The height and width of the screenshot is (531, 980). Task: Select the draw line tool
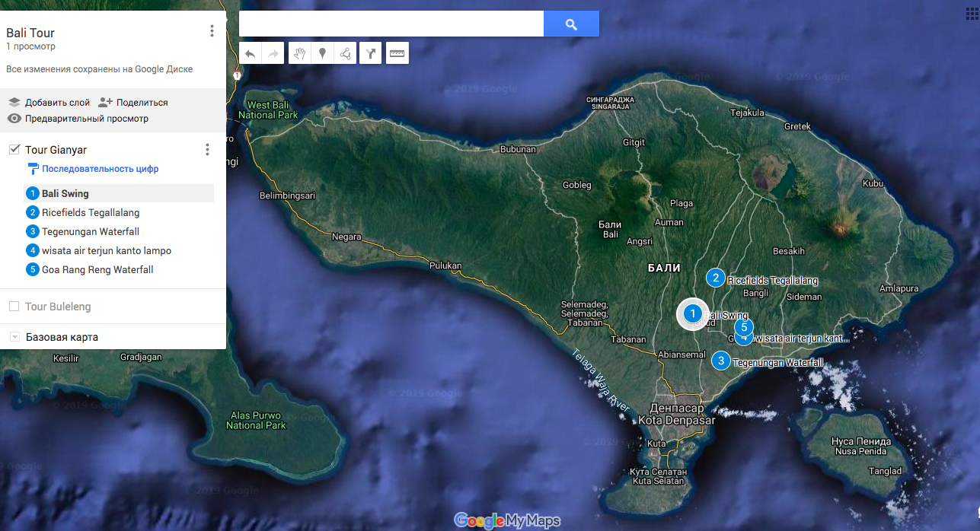[345, 53]
